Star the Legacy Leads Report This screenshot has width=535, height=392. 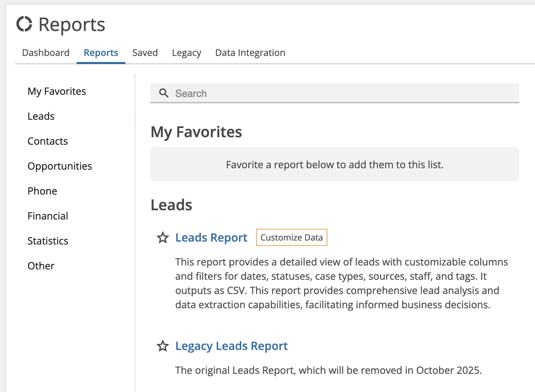point(163,346)
